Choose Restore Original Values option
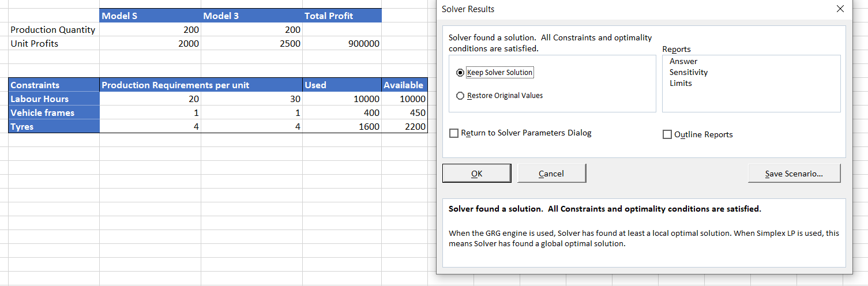The width and height of the screenshot is (868, 286). coord(460,96)
